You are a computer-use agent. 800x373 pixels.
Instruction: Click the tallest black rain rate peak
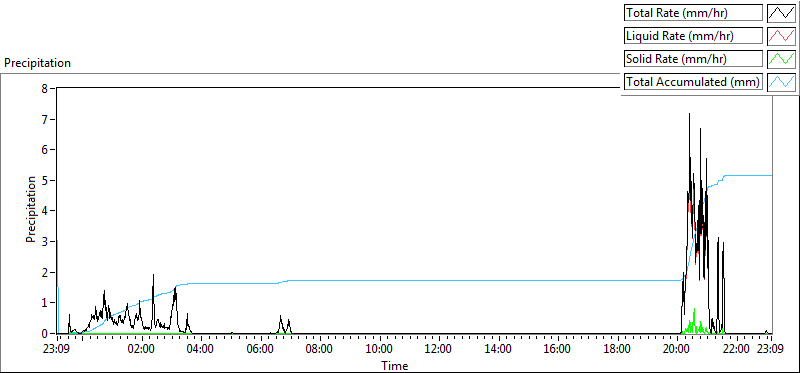(x=689, y=115)
